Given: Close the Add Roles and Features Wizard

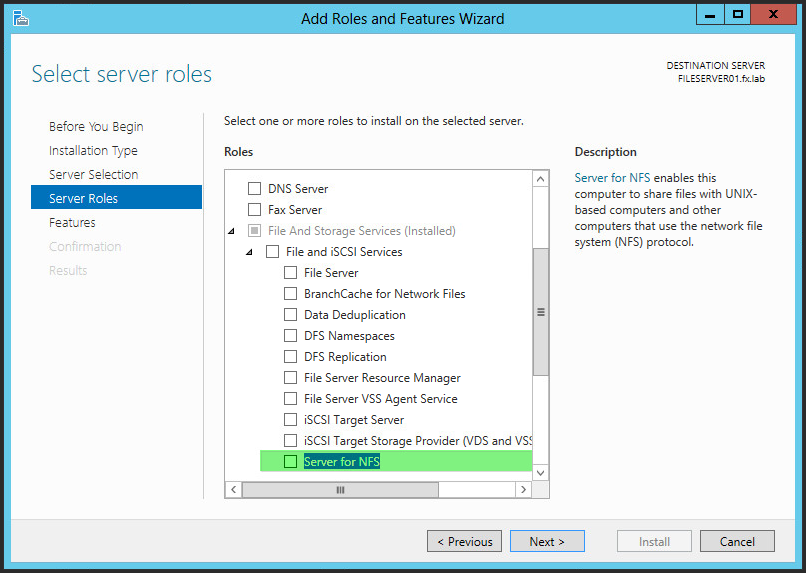Looking at the screenshot, I should pyautogui.click(x=773, y=15).
